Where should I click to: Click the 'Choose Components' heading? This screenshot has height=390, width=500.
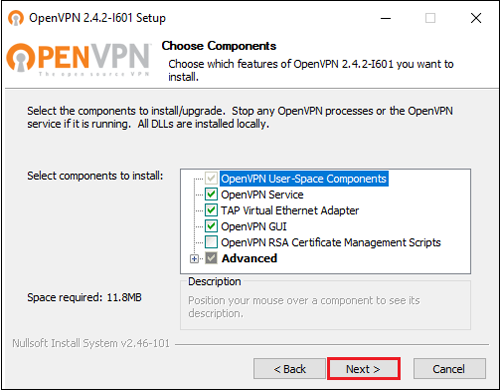219,46
